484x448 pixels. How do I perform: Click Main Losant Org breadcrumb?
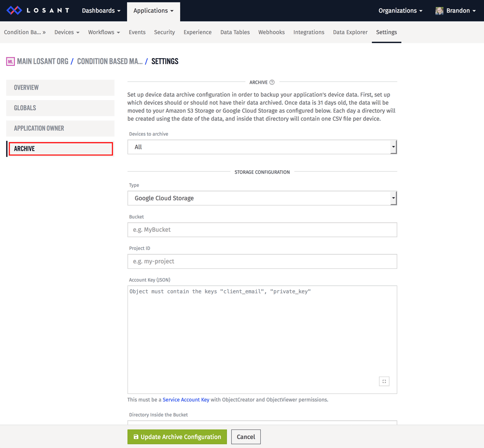pyautogui.click(x=43, y=61)
